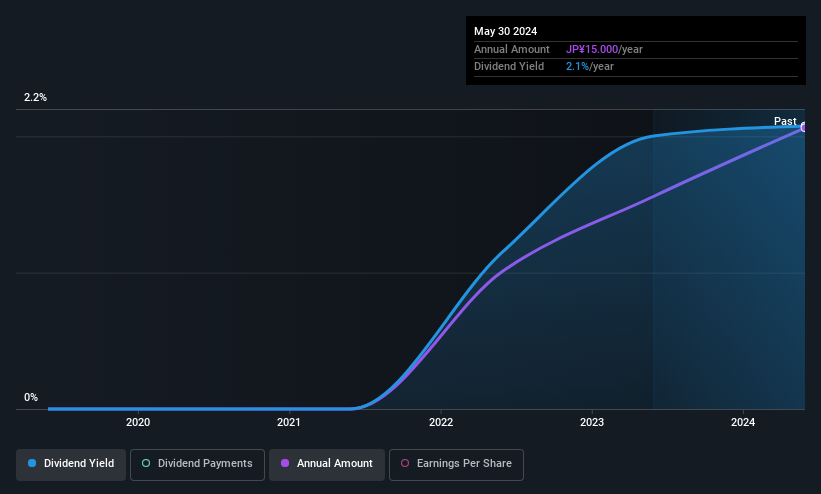Enable the Dividend Payments series
The width and height of the screenshot is (821, 494).
pos(197,464)
